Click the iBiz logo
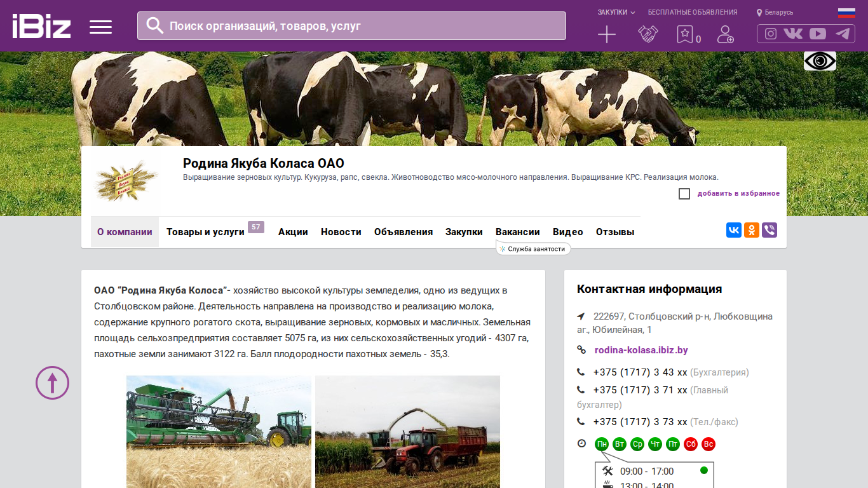Viewport: 868px width, 488px height. (41, 26)
